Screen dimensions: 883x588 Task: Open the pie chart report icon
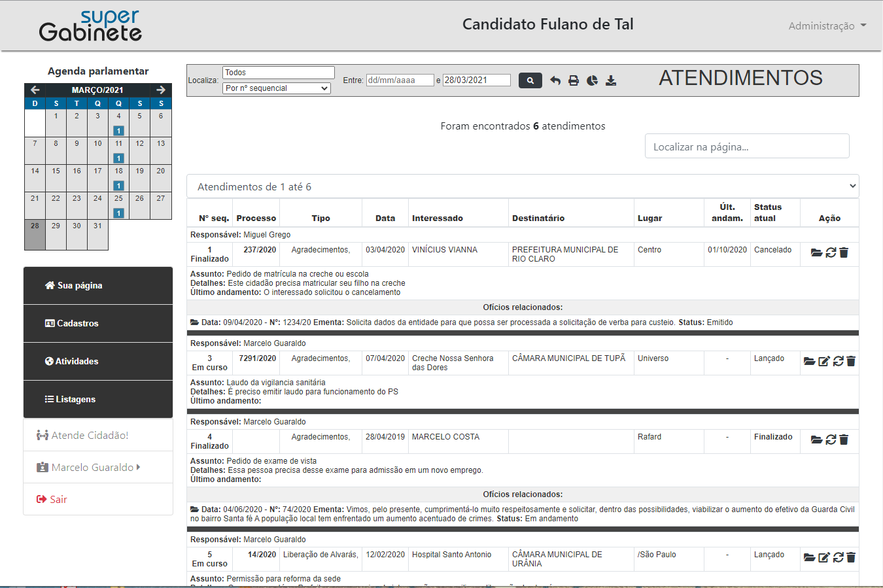coord(592,80)
